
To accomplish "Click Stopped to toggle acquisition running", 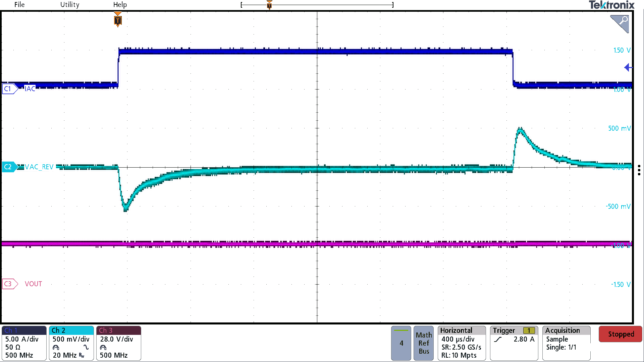I will coord(620,334).
